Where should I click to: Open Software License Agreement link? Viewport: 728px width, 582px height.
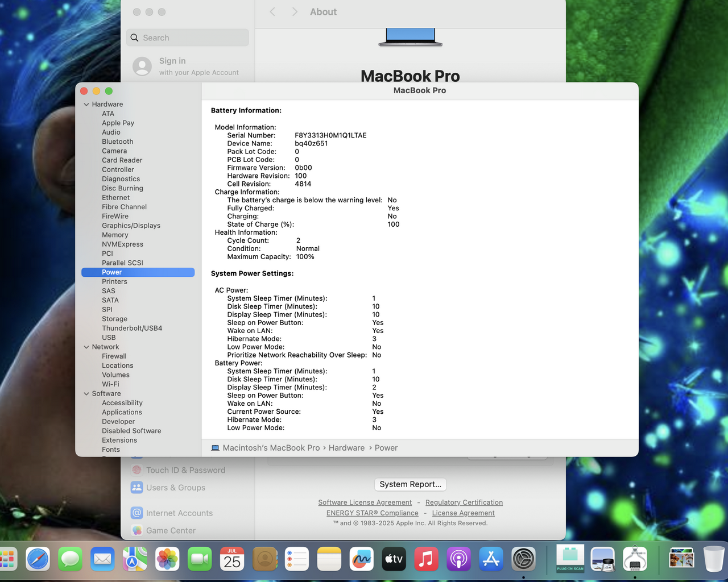point(365,502)
